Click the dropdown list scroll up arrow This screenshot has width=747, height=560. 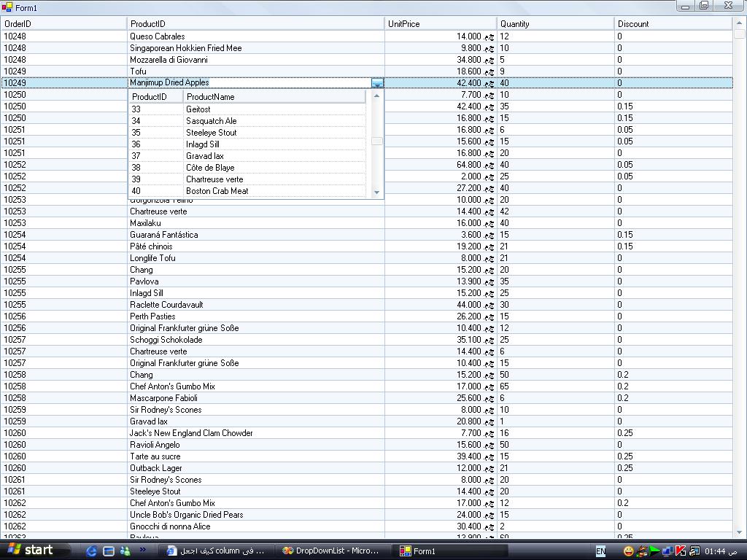point(377,96)
